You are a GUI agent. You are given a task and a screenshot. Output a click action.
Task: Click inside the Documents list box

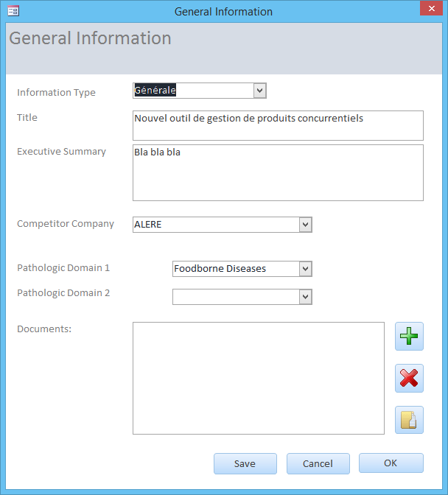coord(259,378)
